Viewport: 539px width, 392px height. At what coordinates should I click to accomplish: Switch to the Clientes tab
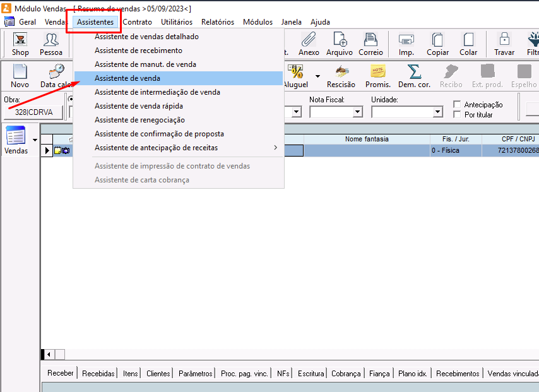tap(158, 374)
